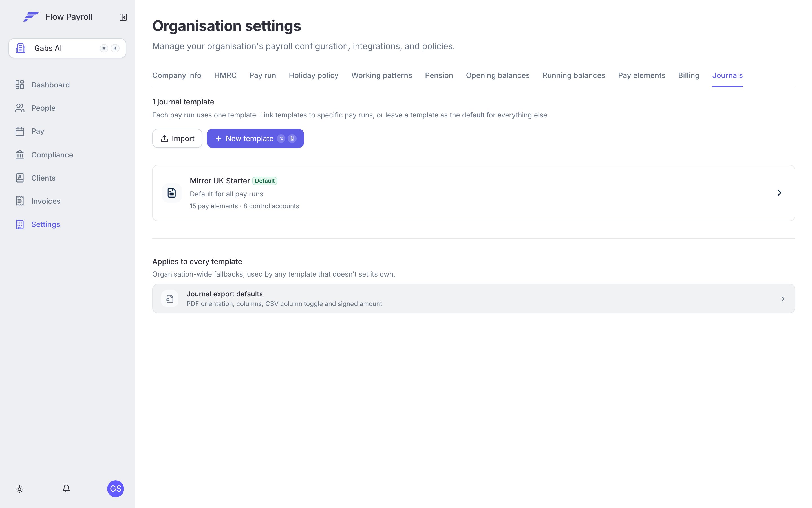Image resolution: width=812 pixels, height=508 pixels.
Task: Open the GS user avatar menu
Action: 115,489
